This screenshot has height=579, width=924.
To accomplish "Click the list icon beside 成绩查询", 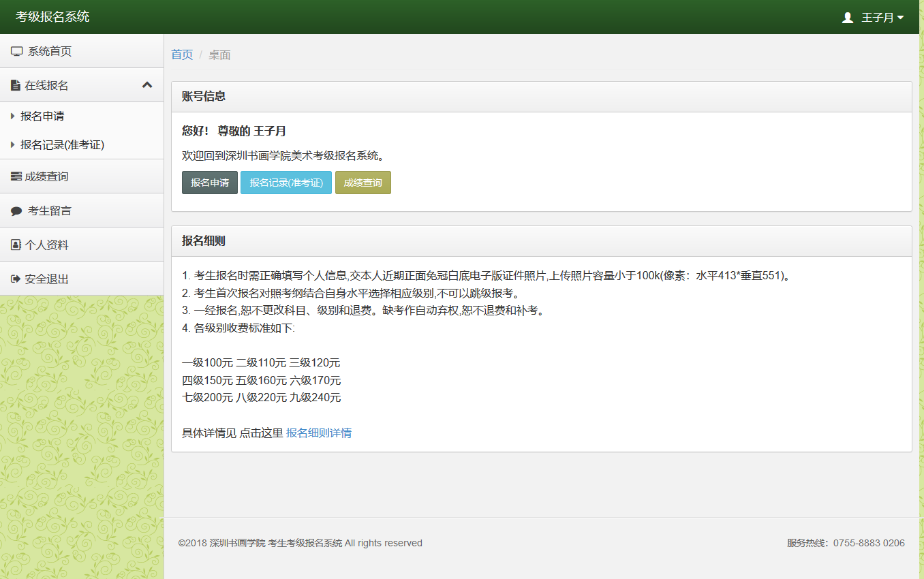I will [x=16, y=177].
